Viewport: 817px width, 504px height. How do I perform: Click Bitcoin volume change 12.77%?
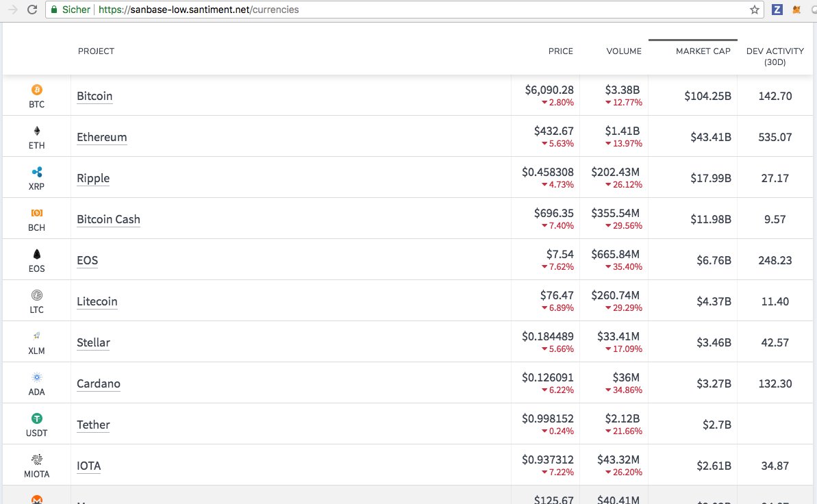624,103
